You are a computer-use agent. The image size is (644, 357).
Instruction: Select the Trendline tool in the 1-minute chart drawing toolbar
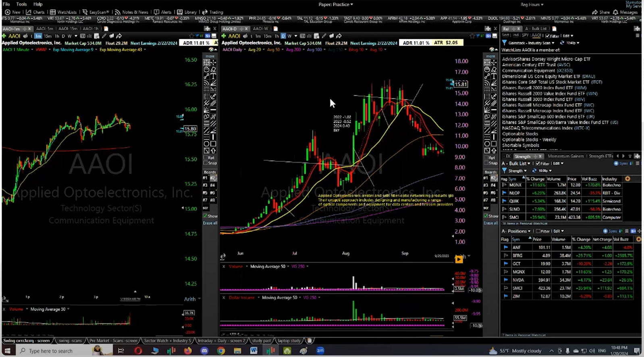(x=206, y=76)
